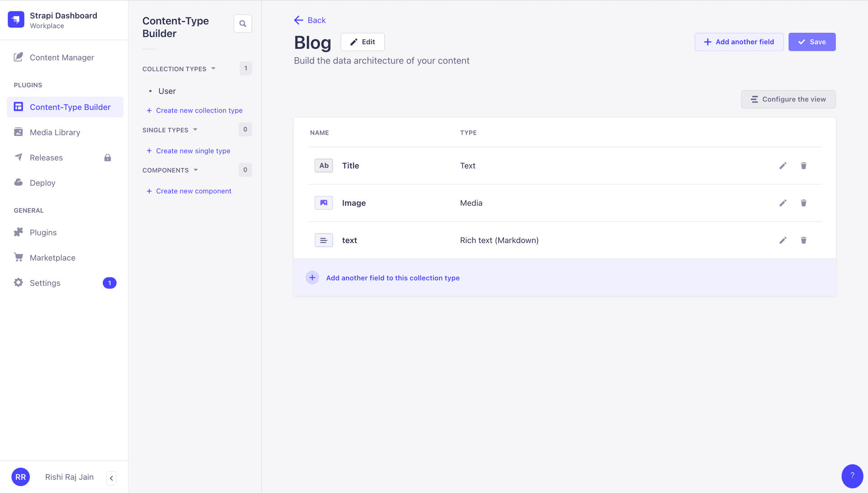868x493 pixels.
Task: Delete the Title field via trash icon
Action: (803, 166)
